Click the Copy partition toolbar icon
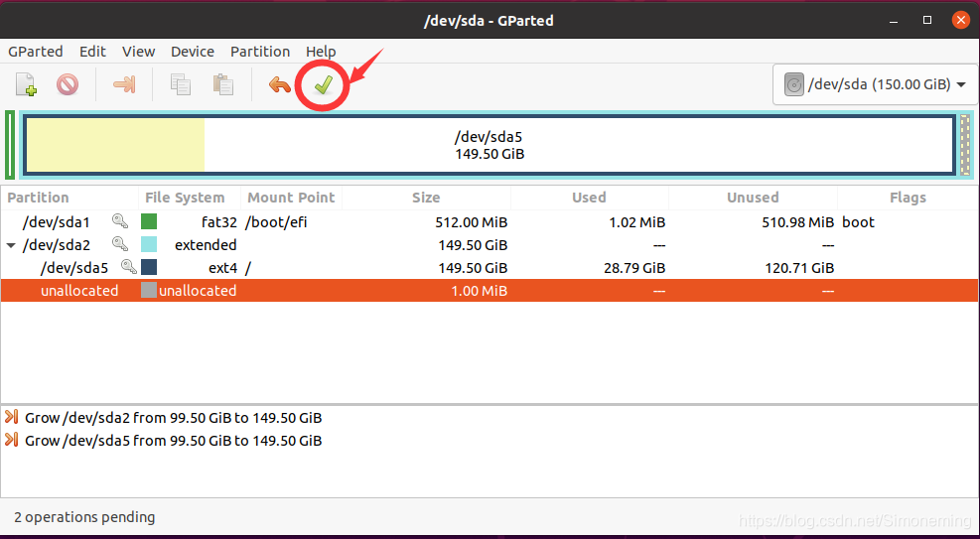 pyautogui.click(x=181, y=84)
